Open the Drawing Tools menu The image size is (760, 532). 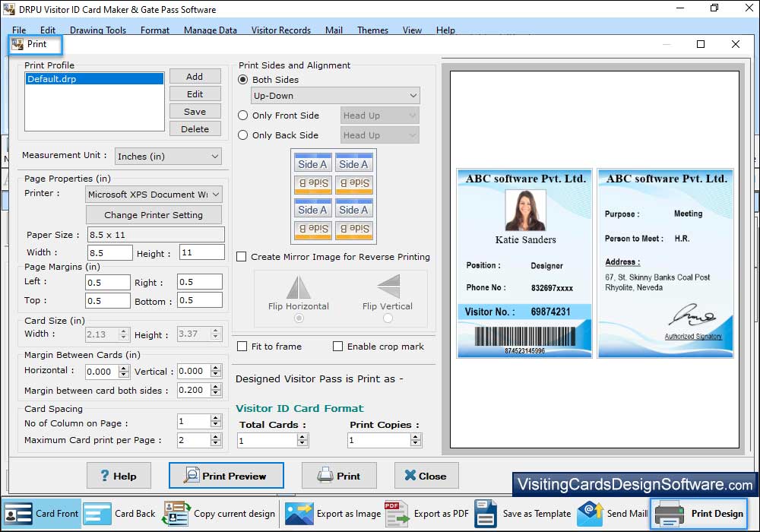coord(98,30)
